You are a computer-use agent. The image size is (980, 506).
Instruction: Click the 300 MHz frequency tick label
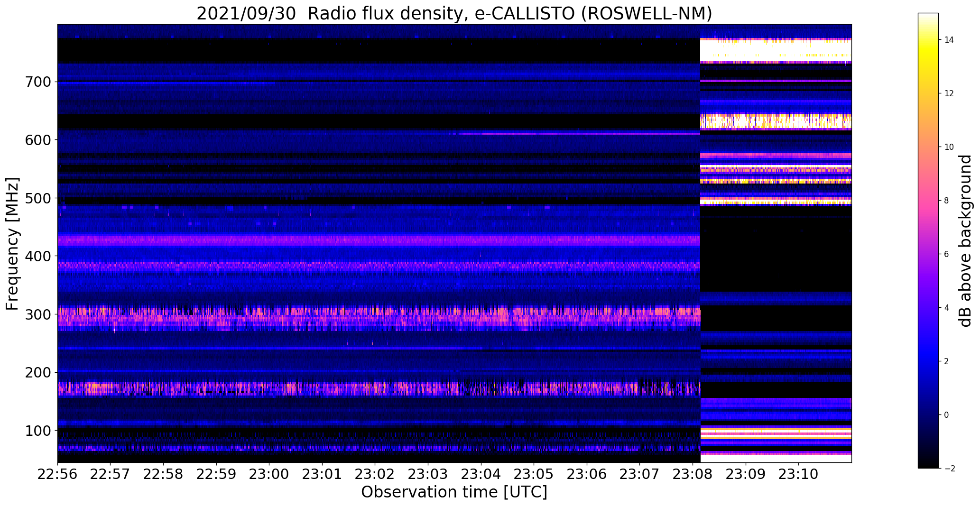pyautogui.click(x=37, y=314)
